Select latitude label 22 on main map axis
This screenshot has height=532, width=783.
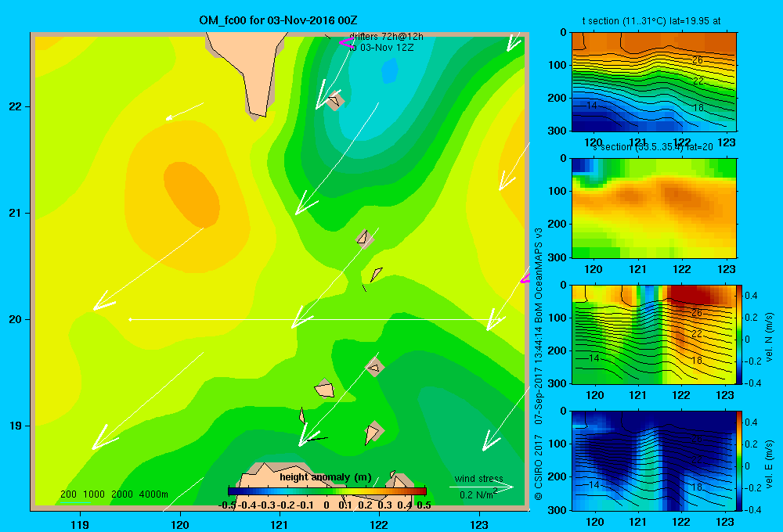point(16,107)
